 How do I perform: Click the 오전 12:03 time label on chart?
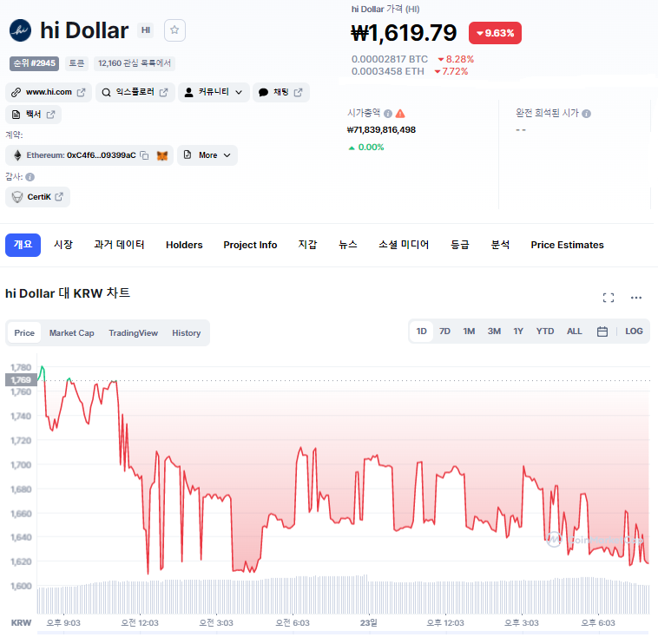click(x=140, y=623)
